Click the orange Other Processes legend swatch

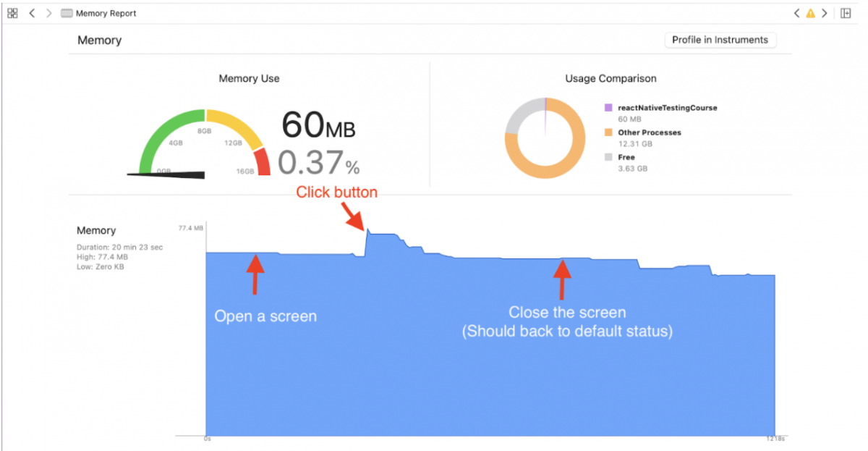pyautogui.click(x=608, y=132)
